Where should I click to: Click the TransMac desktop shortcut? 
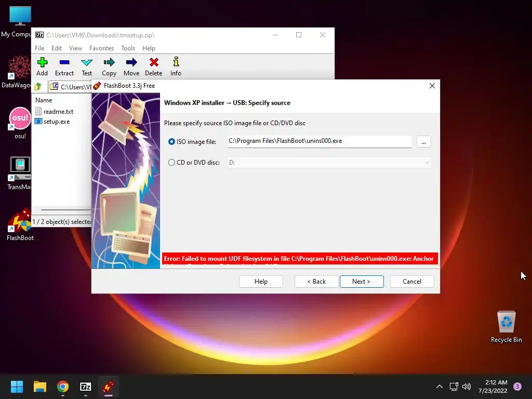[19, 174]
